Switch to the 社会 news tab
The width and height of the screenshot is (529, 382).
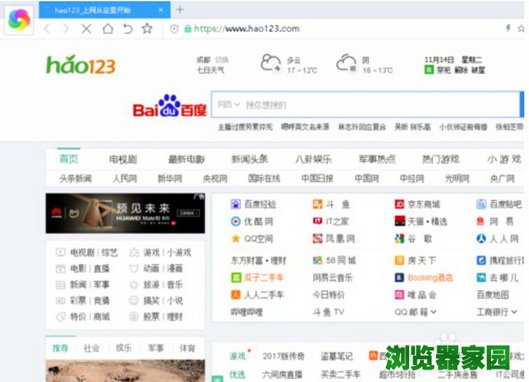click(x=91, y=348)
